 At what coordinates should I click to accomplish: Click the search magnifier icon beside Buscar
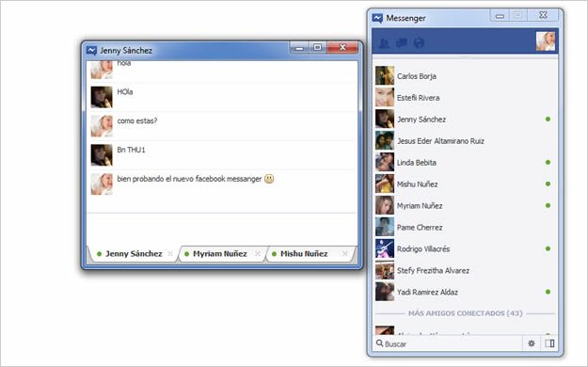coord(379,343)
